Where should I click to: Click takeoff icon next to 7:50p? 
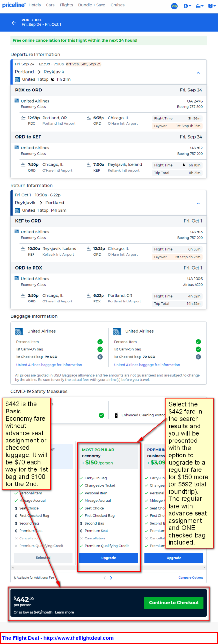[23, 164]
